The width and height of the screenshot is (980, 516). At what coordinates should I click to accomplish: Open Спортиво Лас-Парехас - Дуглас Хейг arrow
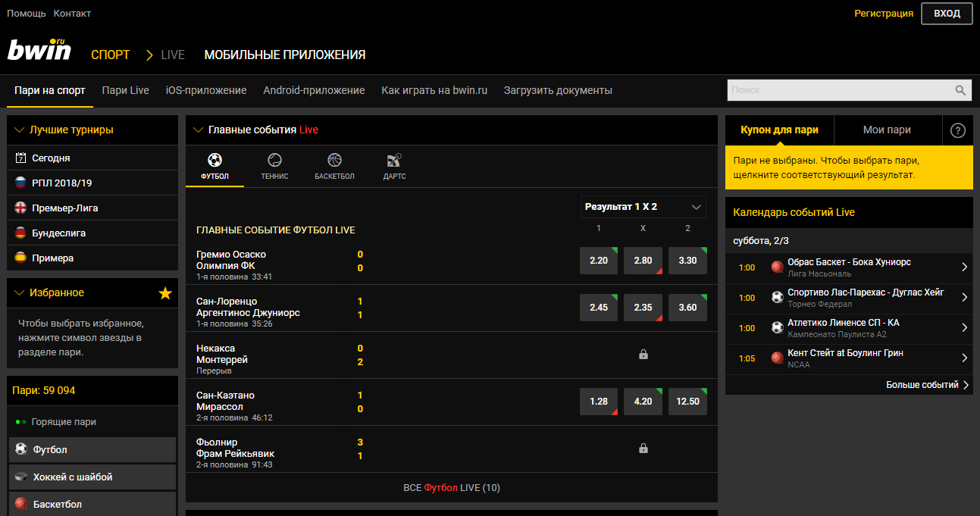coord(965,297)
